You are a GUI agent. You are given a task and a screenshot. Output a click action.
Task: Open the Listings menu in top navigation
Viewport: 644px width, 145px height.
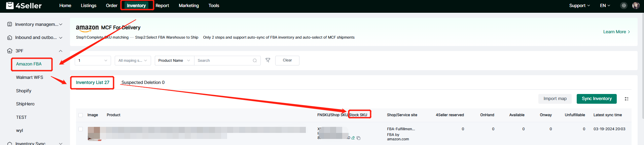[x=88, y=6]
